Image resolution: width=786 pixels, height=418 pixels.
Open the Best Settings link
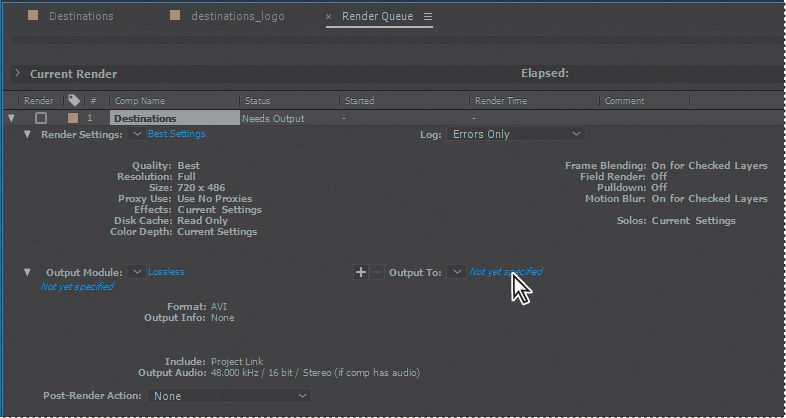(x=176, y=134)
